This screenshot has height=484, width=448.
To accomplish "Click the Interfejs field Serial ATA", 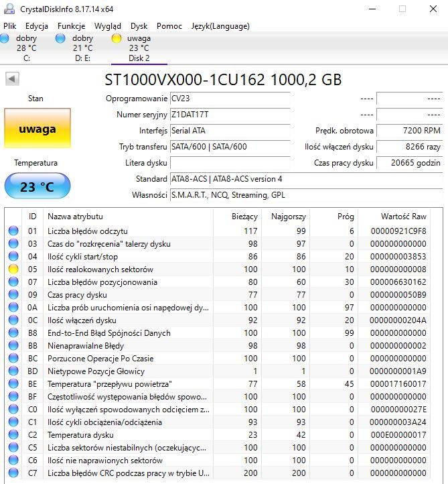I will (230, 131).
